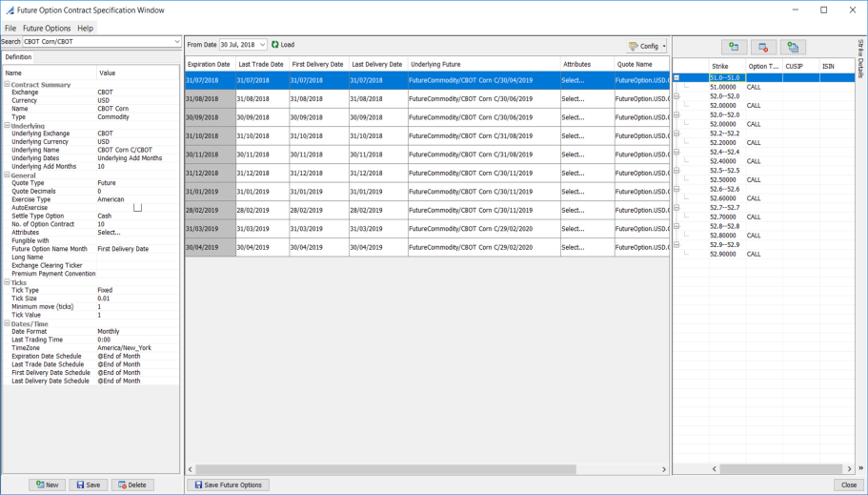
Task: Collapse the 52.5--52.5 strike node
Action: pos(676,171)
